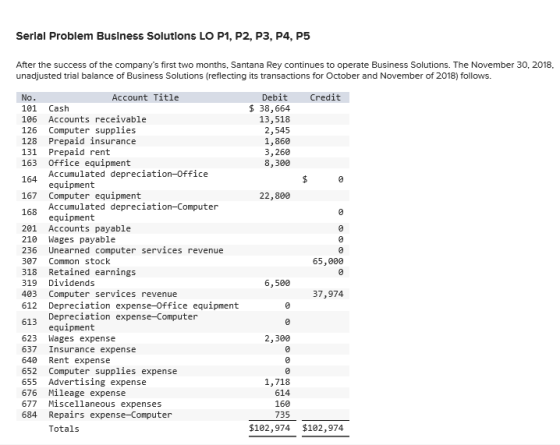Screen dimensions: 560x445
Task: Select the Repairs expense-Computer label
Action: [110, 415]
